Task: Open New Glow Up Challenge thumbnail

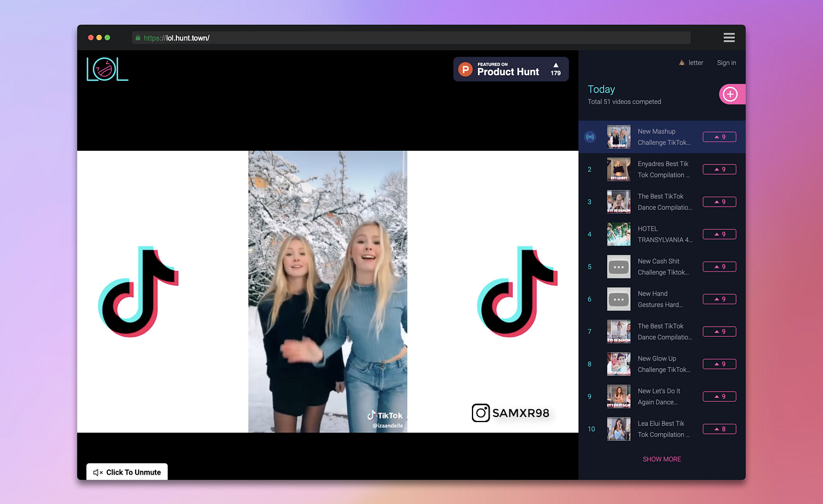Action: pyautogui.click(x=619, y=364)
